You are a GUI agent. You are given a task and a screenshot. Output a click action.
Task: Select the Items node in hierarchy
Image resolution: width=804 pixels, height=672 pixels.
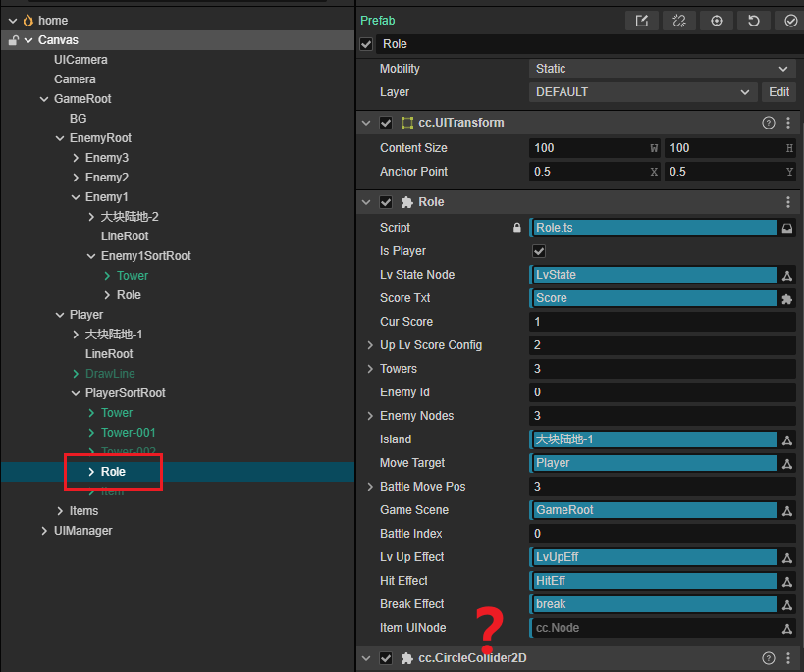83,511
